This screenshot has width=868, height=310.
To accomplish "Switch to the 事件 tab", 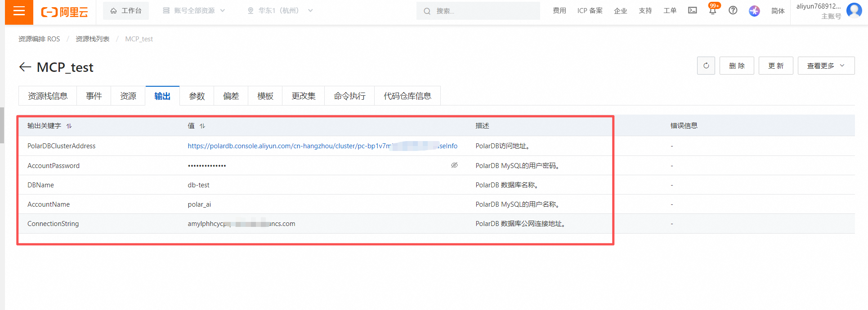I will [94, 96].
